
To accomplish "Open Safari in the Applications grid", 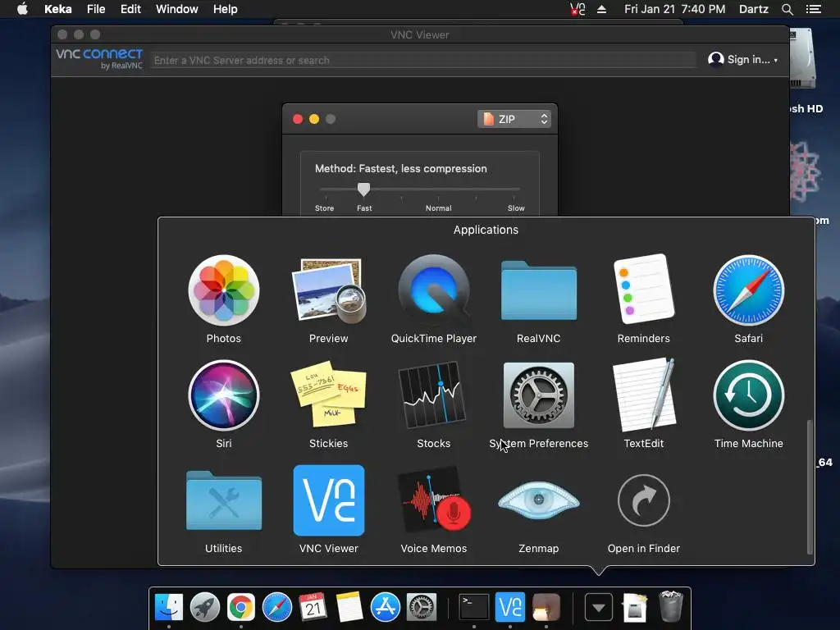I will click(x=749, y=290).
